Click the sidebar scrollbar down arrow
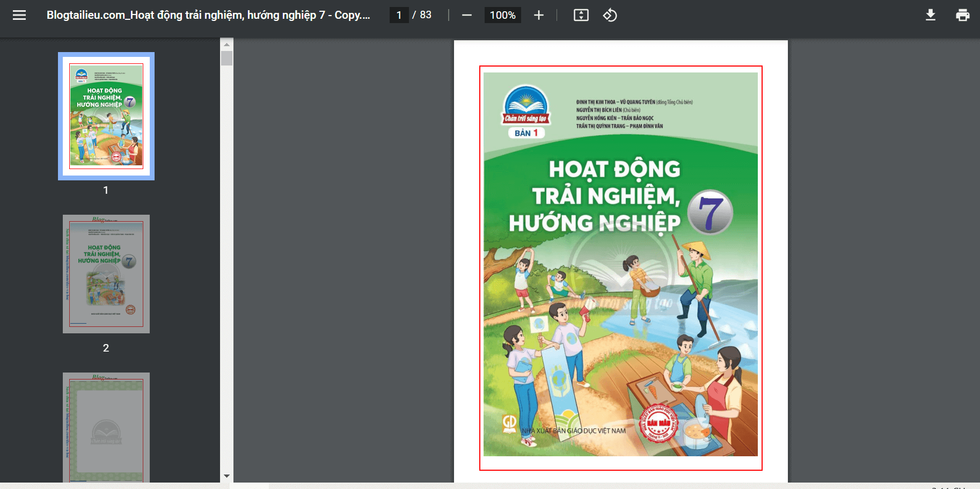Screen dimensions: 980x489 [x=226, y=476]
